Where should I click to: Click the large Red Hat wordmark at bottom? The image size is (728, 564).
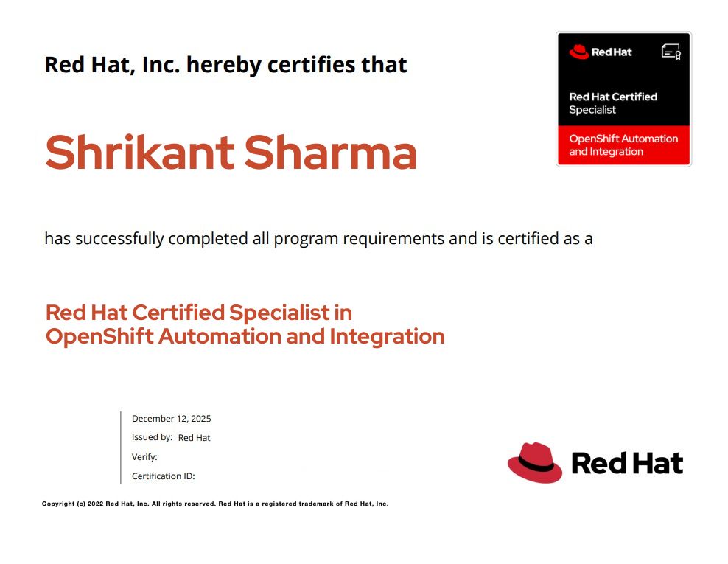click(x=627, y=464)
